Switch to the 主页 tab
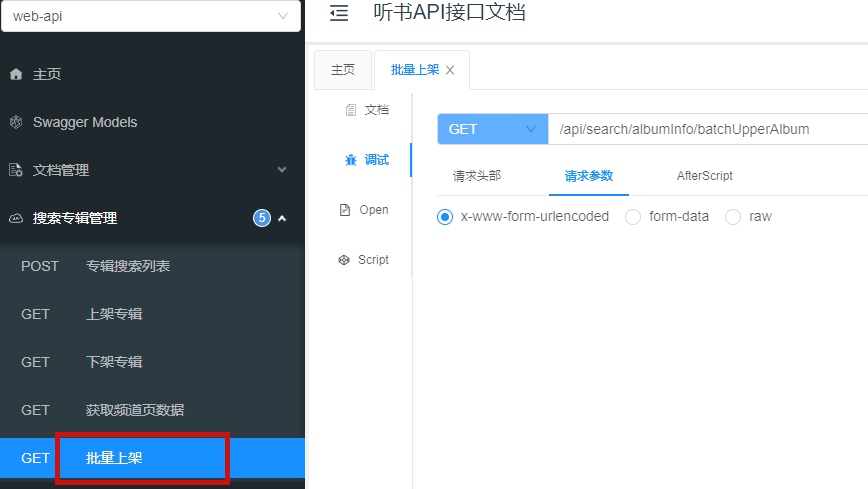The image size is (868, 489). (343, 70)
